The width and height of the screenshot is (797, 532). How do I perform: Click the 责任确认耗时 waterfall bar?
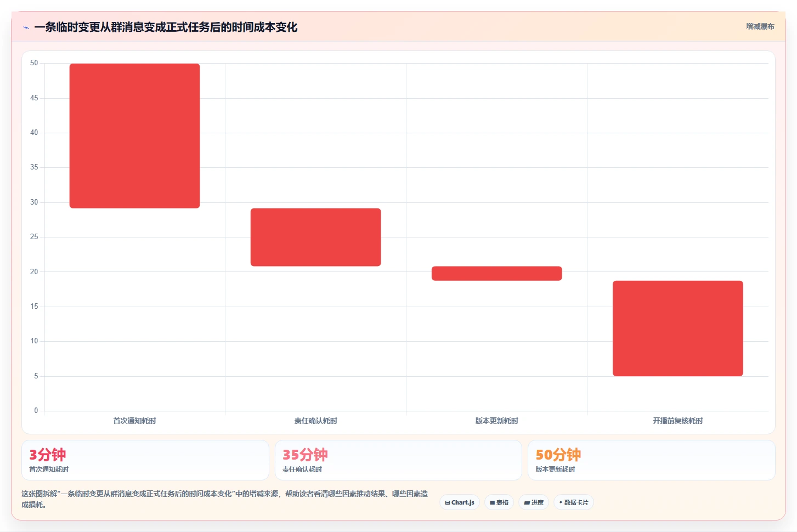click(315, 237)
